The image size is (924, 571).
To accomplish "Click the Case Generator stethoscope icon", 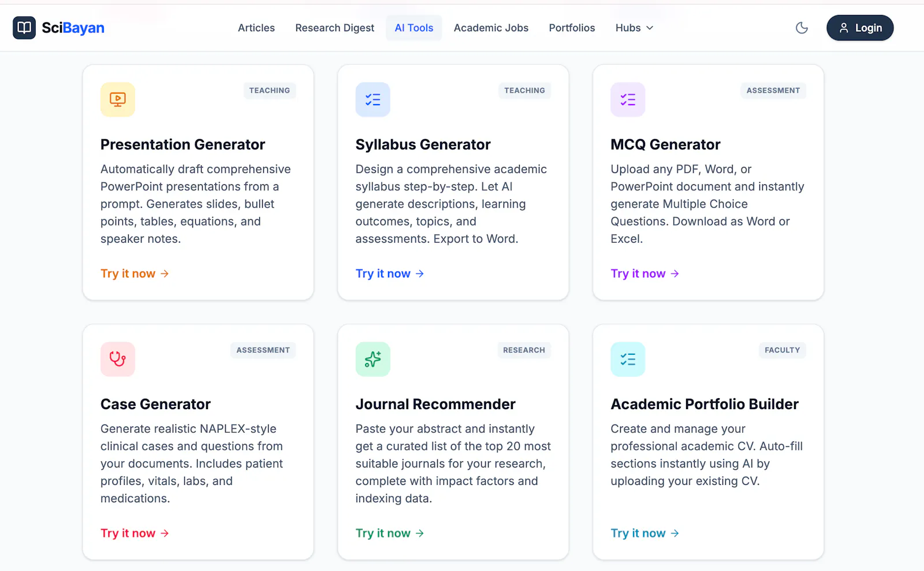I will coord(118,359).
